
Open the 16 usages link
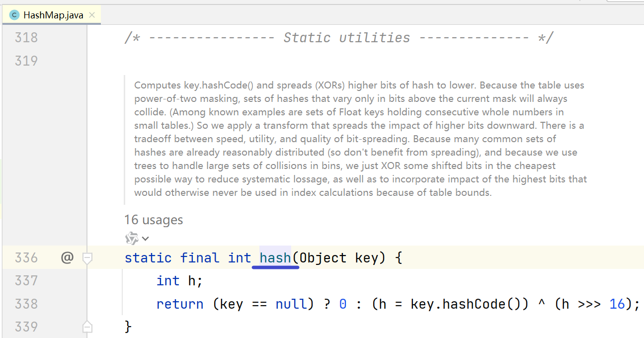click(x=154, y=220)
